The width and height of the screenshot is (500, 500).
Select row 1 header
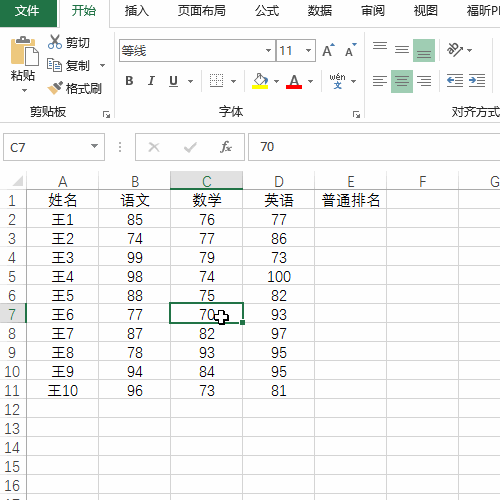[13, 200]
